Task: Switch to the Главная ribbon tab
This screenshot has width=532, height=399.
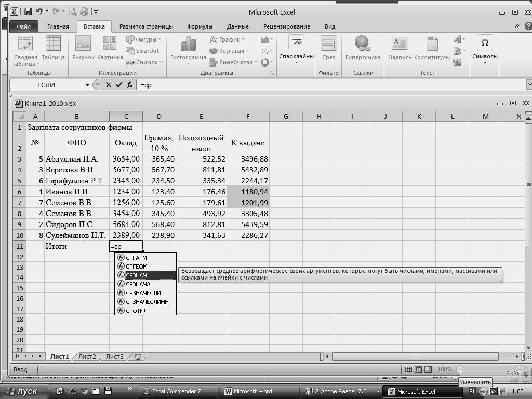Action: pyautogui.click(x=58, y=26)
